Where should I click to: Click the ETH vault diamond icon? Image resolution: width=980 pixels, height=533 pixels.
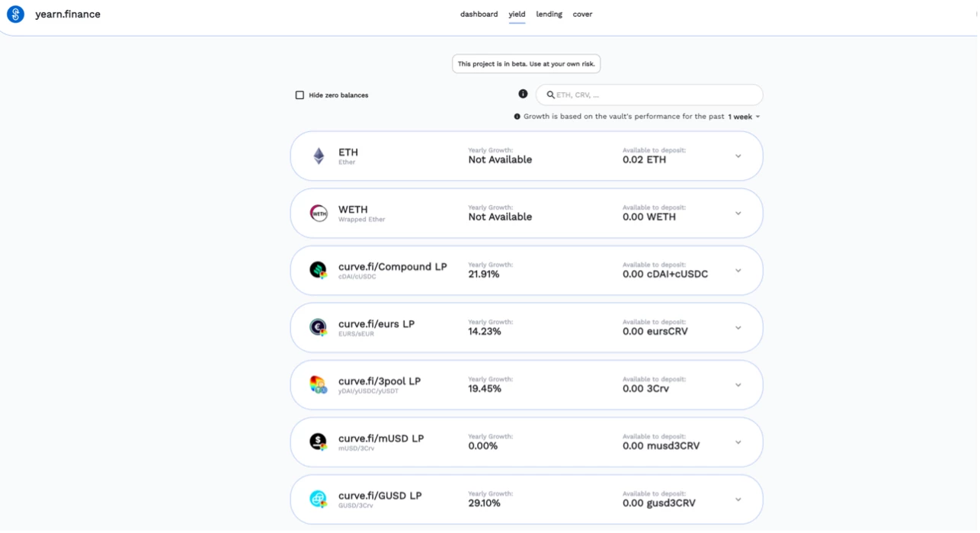[319, 156]
